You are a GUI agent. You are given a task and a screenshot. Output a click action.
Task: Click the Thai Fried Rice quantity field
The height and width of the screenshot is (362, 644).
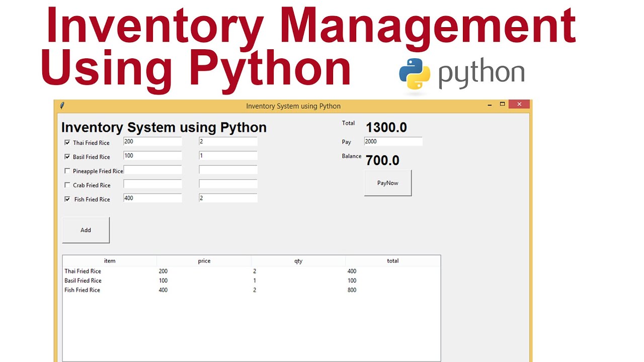coord(228,142)
